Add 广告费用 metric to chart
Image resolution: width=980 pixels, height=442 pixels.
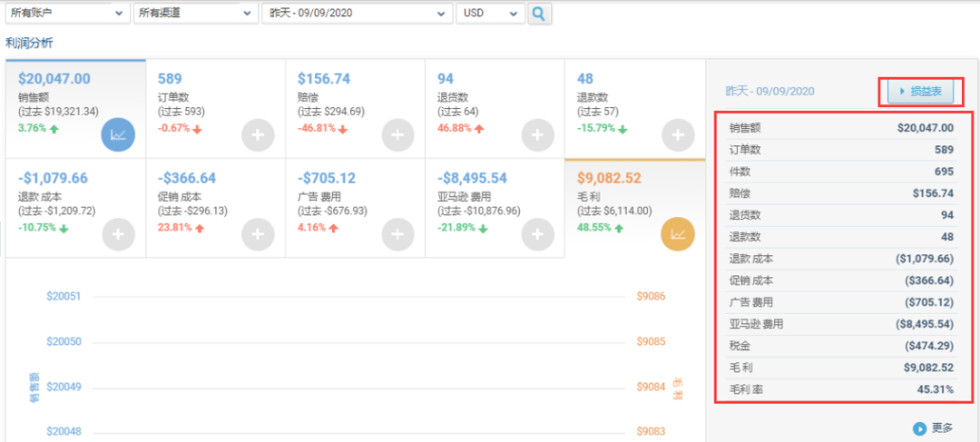click(x=397, y=234)
